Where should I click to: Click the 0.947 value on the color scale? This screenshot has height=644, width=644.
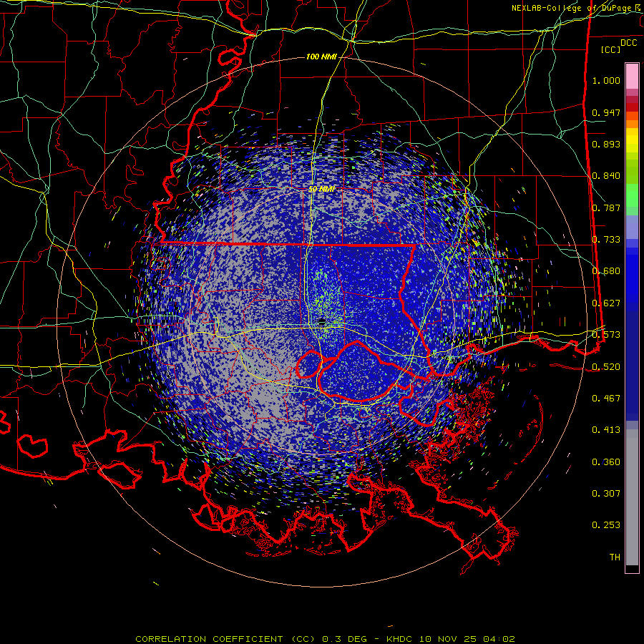[606, 112]
